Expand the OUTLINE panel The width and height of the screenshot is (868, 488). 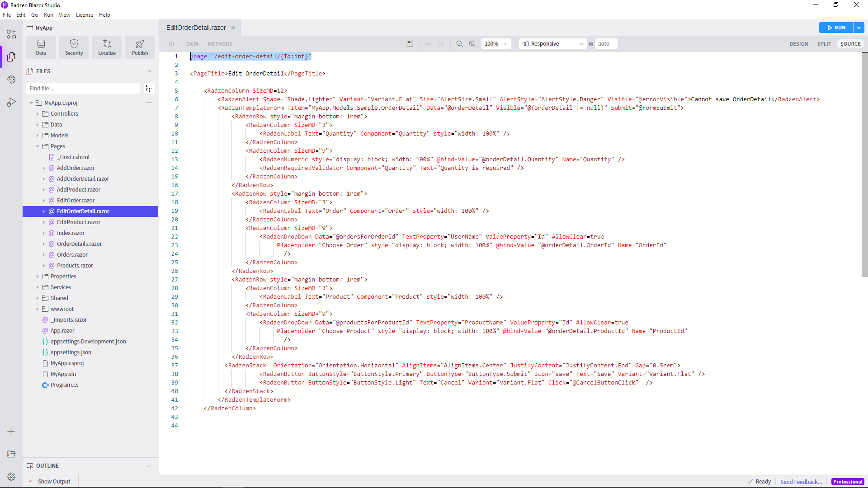149,466
